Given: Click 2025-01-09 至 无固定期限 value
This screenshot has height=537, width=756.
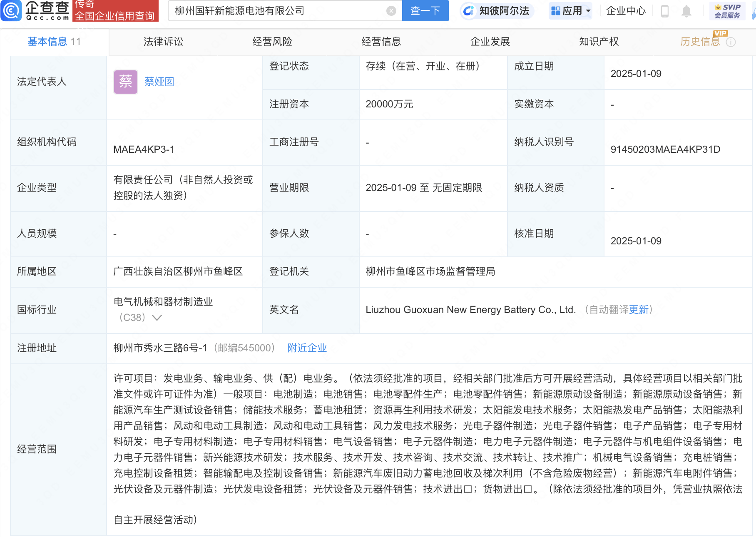Looking at the screenshot, I should [x=424, y=188].
